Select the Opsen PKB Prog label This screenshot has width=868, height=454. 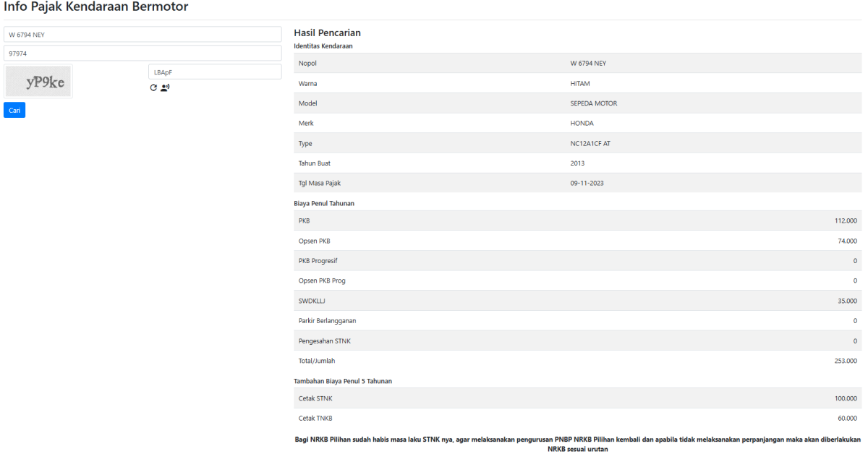(322, 280)
